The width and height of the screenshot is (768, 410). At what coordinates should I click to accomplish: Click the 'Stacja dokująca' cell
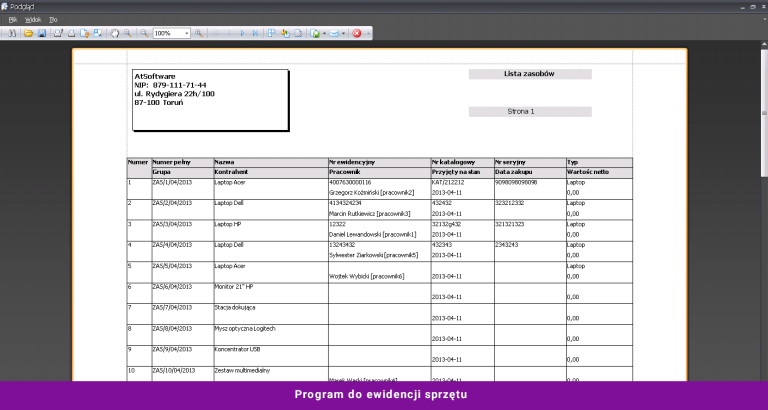coord(235,308)
